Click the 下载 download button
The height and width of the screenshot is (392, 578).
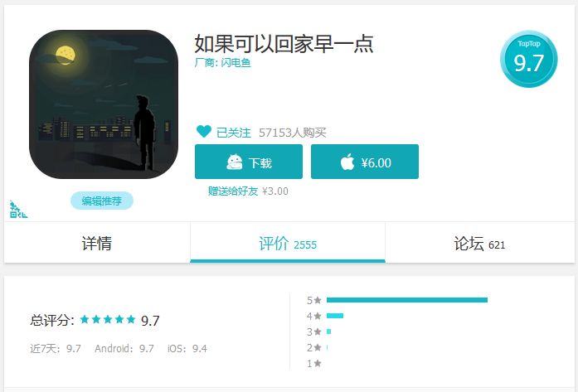[249, 162]
